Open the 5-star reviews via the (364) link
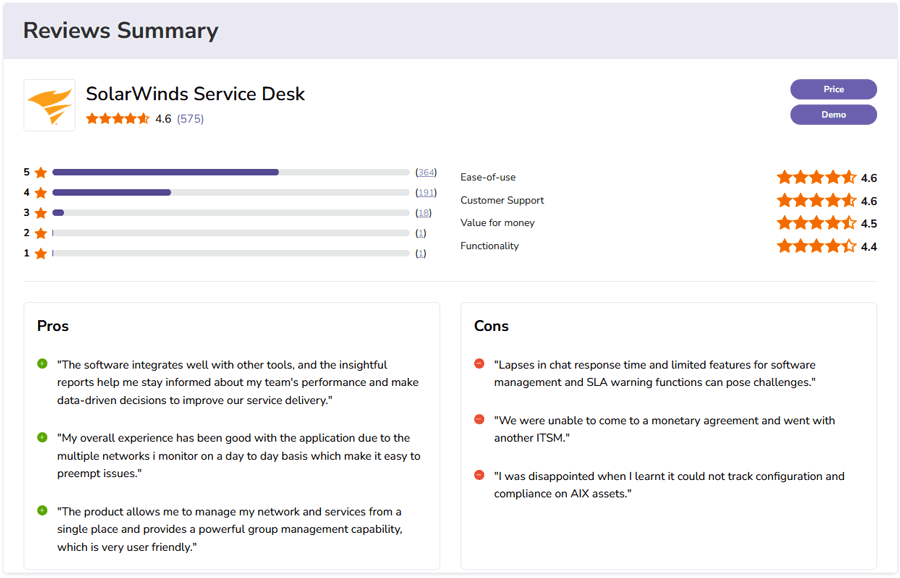This screenshot has width=900, height=578. [426, 171]
